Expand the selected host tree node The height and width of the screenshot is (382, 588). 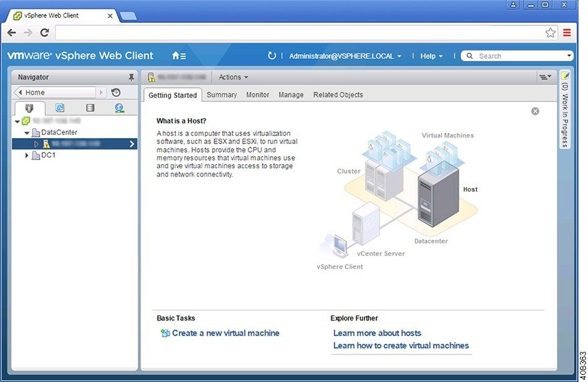36,144
